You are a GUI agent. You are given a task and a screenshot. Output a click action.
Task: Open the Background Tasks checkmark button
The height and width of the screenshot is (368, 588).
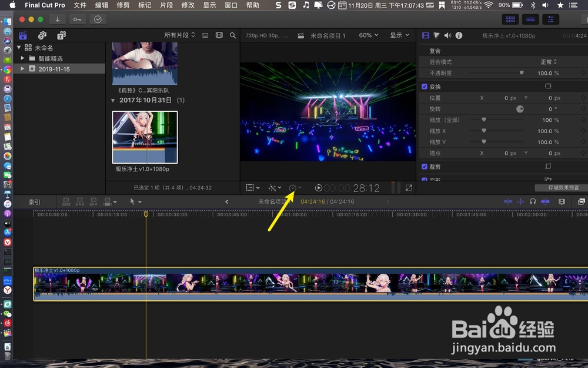pyautogui.click(x=98, y=19)
